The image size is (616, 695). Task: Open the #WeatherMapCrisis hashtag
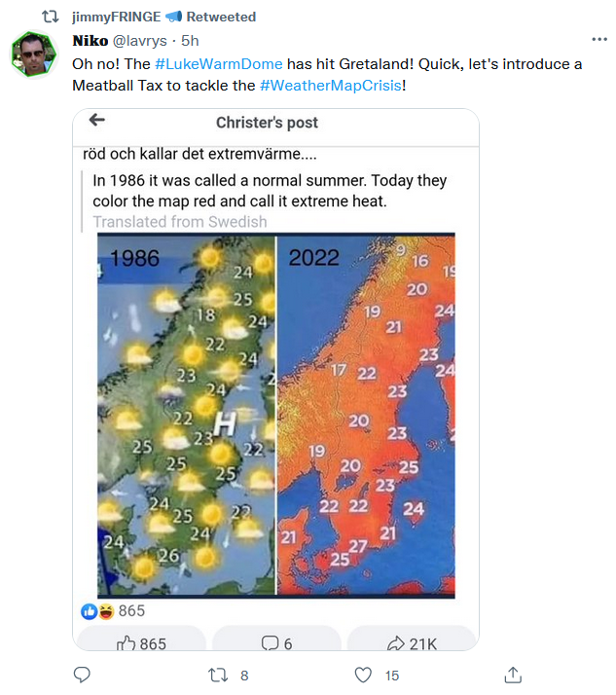coord(330,85)
